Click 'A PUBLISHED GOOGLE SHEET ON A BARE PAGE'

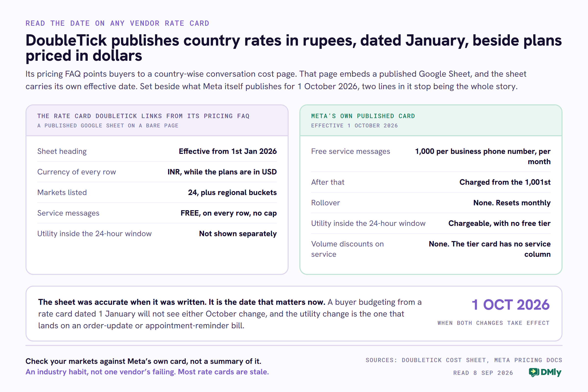(108, 125)
